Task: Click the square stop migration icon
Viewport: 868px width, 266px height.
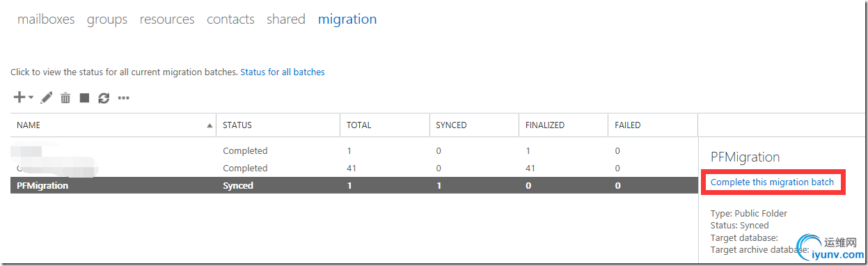Action: point(84,98)
